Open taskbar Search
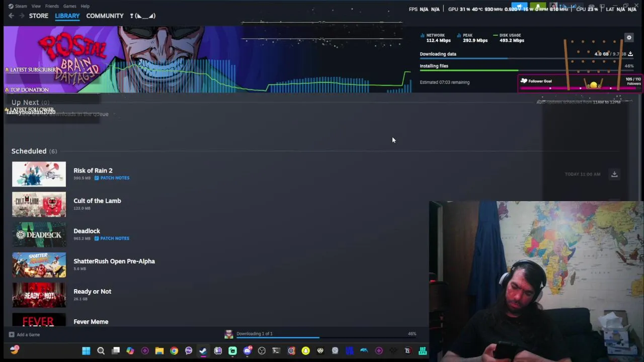This screenshot has width=644, height=362. (x=101, y=351)
